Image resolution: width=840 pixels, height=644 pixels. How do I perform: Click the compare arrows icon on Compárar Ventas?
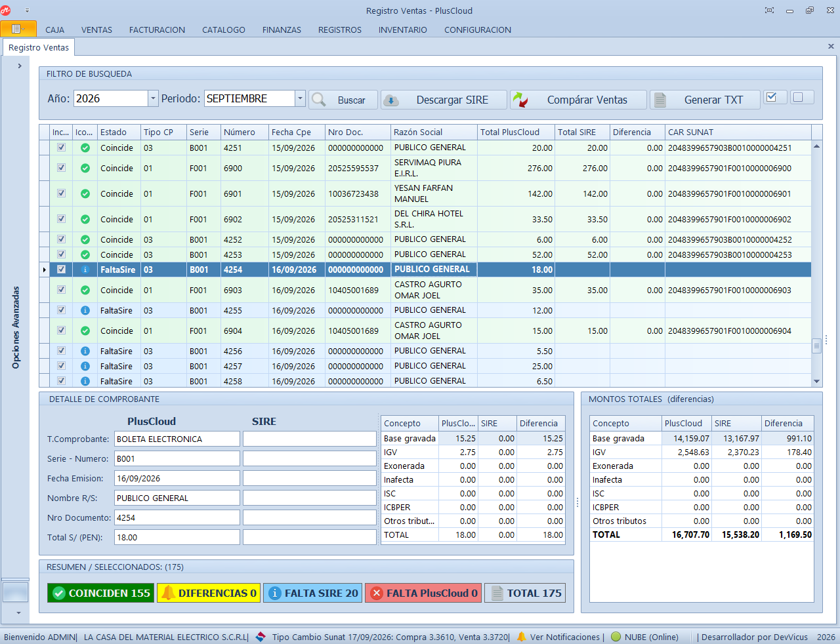click(520, 100)
